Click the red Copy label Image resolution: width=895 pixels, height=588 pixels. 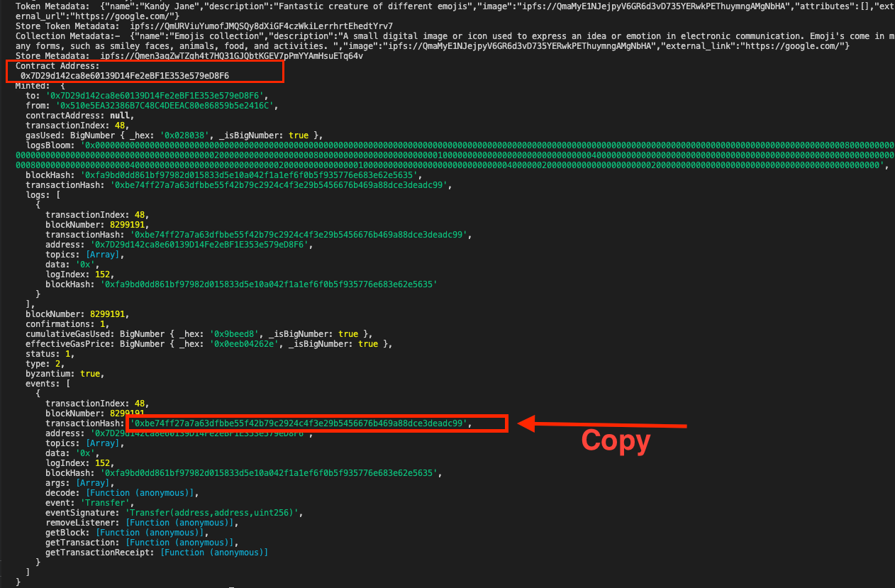coord(616,441)
